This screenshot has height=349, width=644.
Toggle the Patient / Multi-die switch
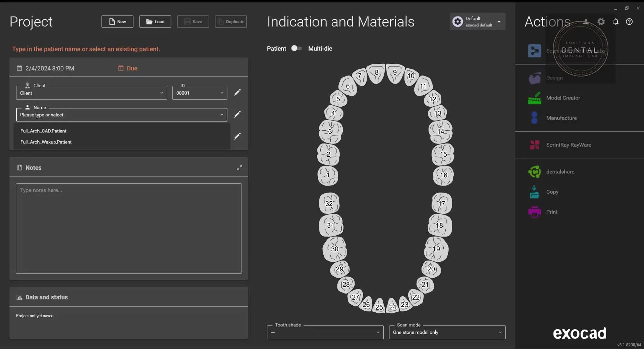click(296, 48)
